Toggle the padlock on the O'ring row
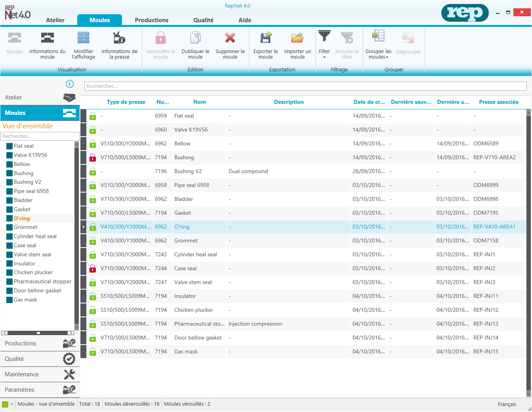 pos(93,227)
